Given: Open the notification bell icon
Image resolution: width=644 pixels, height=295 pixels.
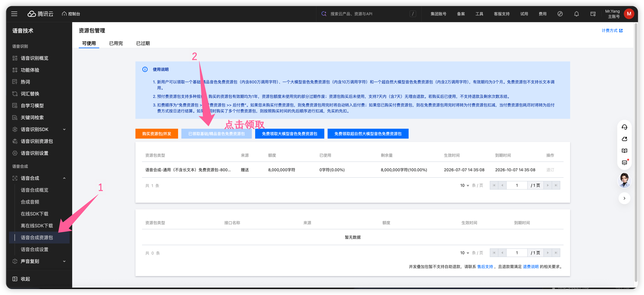Looking at the screenshot, I should pyautogui.click(x=576, y=14).
